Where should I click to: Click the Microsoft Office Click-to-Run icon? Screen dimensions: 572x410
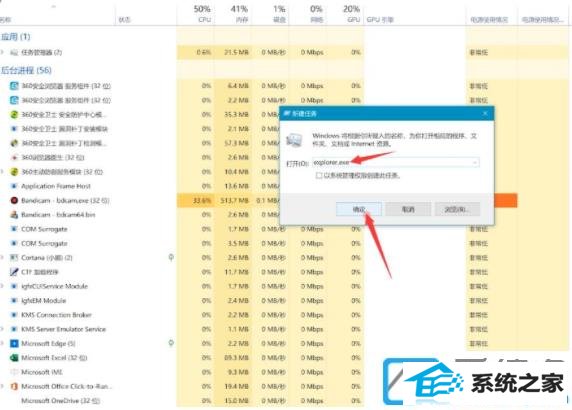click(14, 386)
